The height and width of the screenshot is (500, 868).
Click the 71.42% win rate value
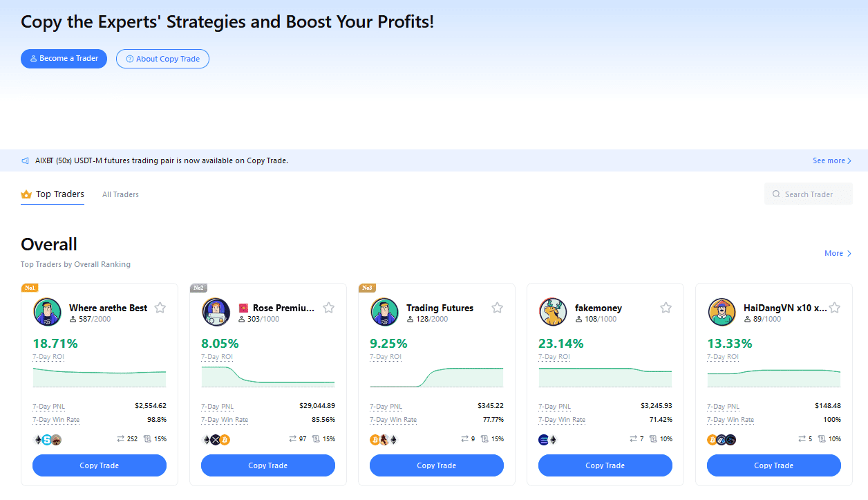[x=661, y=420]
